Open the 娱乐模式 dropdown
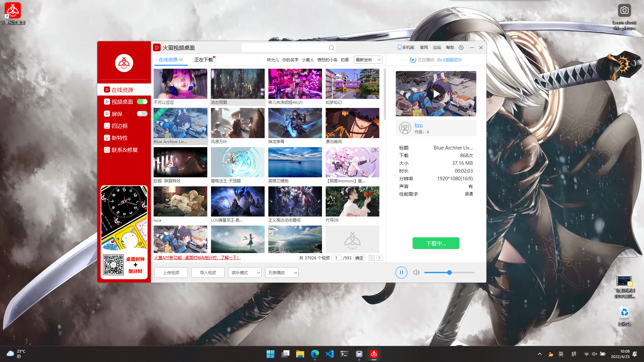Screen dimensions: 644x362 pyautogui.click(x=245, y=273)
